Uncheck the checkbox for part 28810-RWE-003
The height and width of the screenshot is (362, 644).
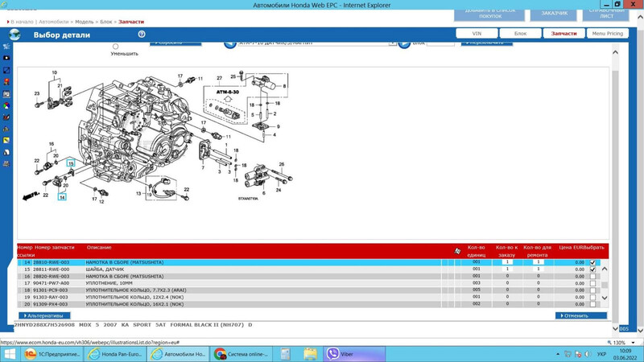click(592, 262)
